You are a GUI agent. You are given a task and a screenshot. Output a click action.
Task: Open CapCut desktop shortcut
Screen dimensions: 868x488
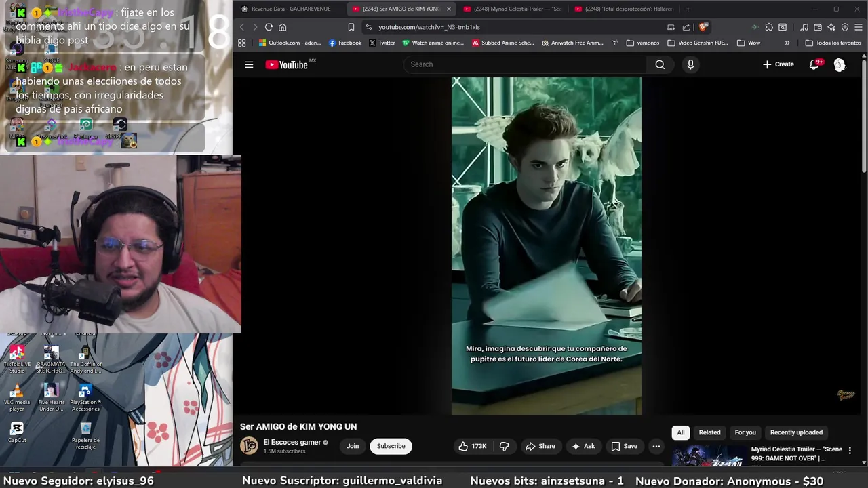pyautogui.click(x=17, y=432)
